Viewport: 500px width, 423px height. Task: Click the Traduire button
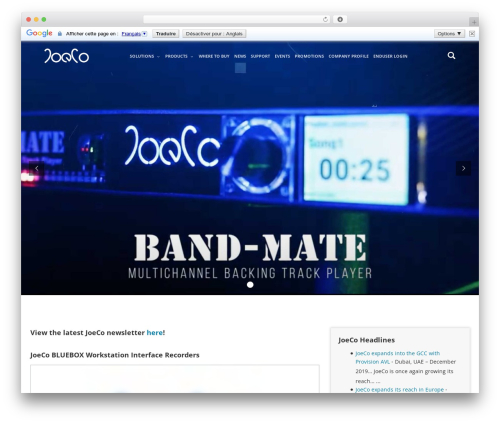pyautogui.click(x=166, y=34)
